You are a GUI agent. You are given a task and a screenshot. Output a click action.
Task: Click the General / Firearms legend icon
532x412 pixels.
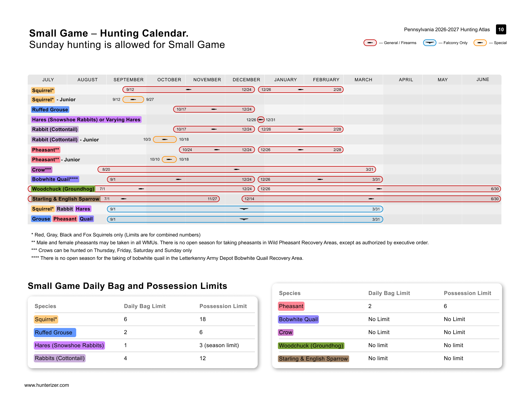coord(370,43)
